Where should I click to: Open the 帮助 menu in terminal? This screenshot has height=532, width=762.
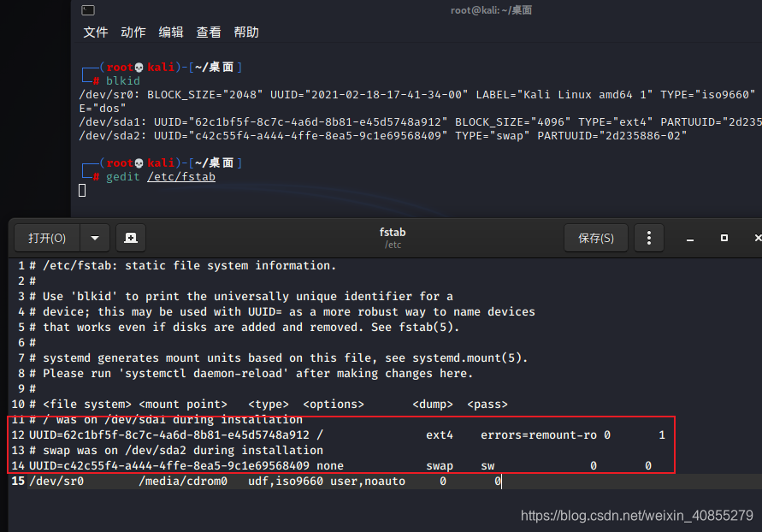(246, 32)
